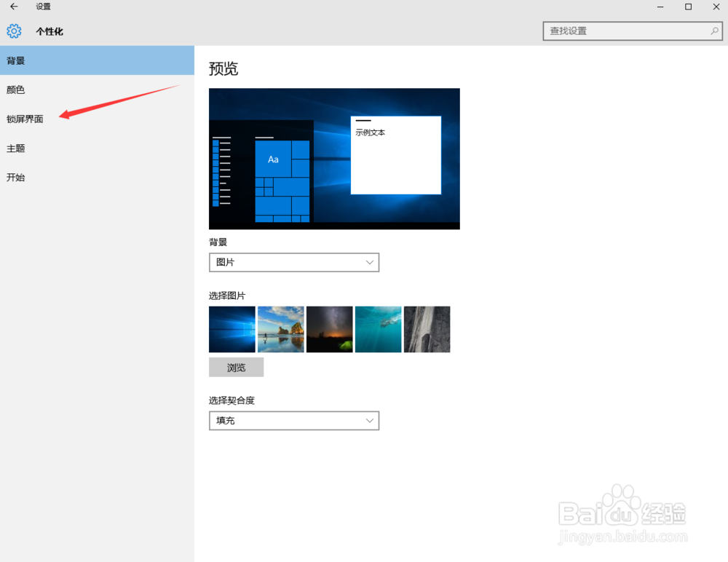
Task: Click the 示例文本 sample text
Action: [x=370, y=132]
